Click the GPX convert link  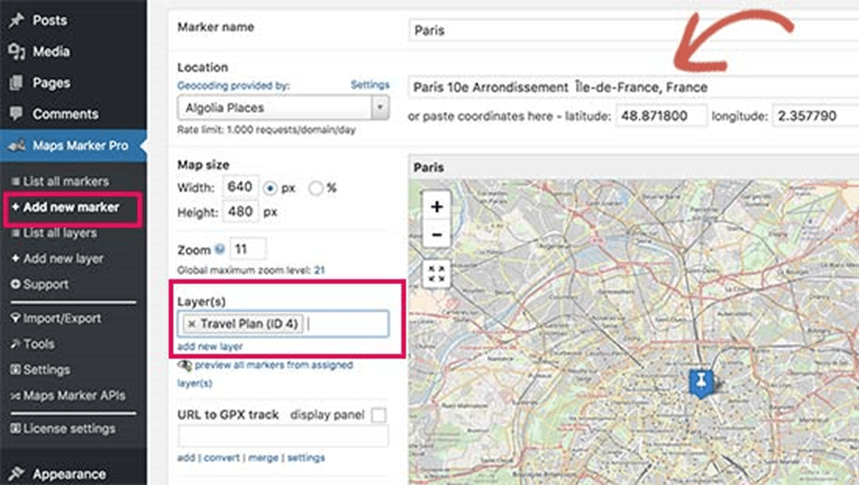[x=221, y=458]
